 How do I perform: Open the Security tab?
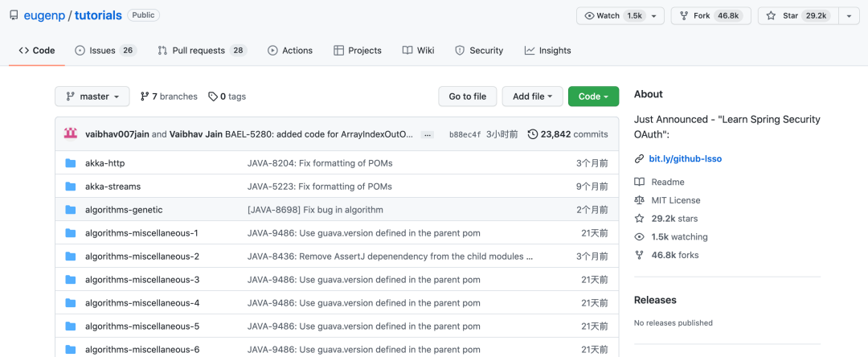click(x=479, y=51)
